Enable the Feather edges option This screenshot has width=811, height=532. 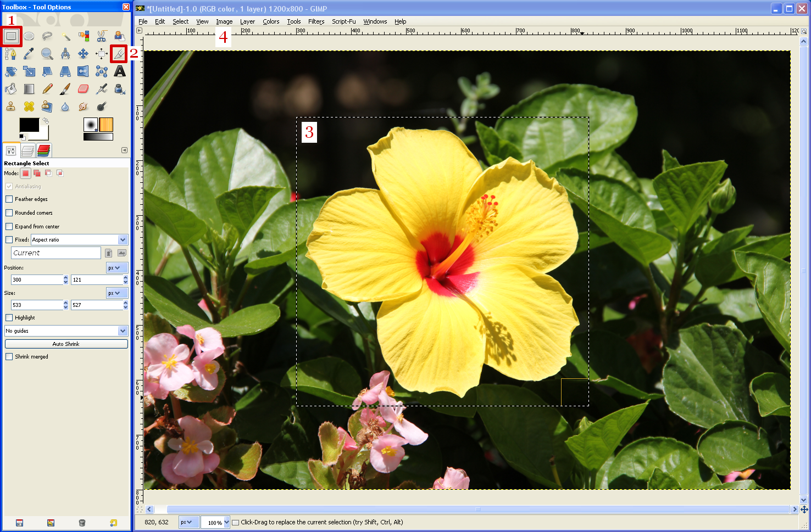[x=9, y=199]
